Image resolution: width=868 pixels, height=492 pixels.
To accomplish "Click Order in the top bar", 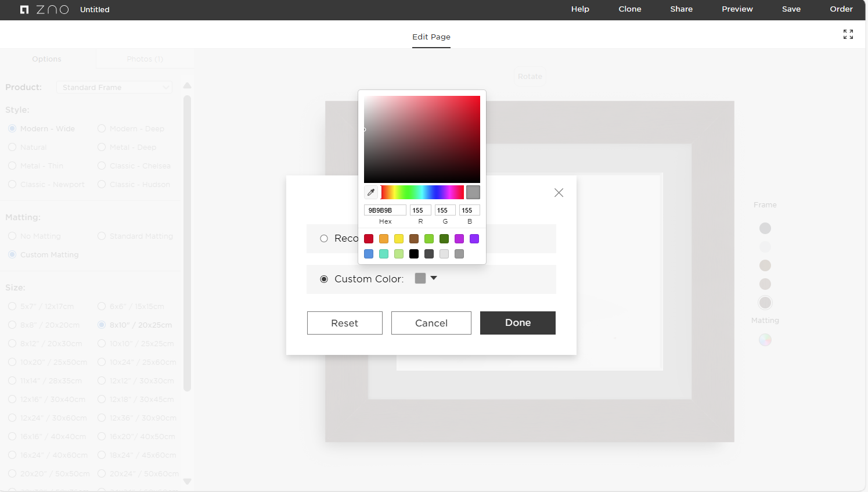I will pyautogui.click(x=841, y=9).
